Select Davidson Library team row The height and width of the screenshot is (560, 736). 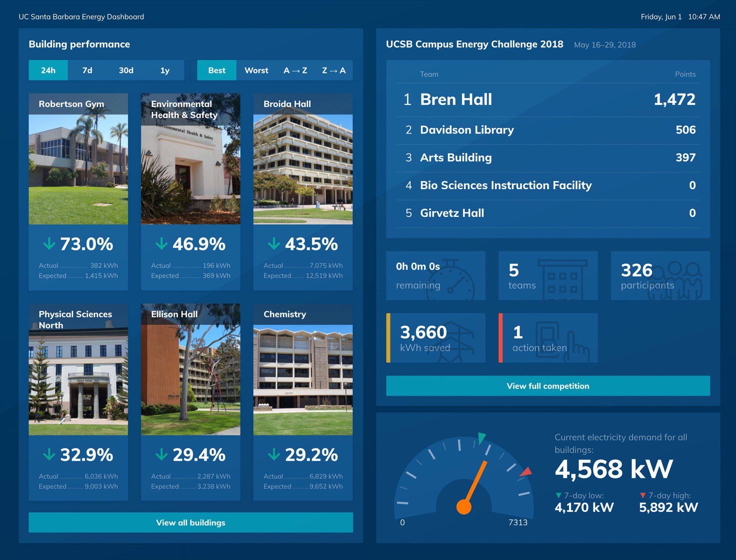point(548,130)
